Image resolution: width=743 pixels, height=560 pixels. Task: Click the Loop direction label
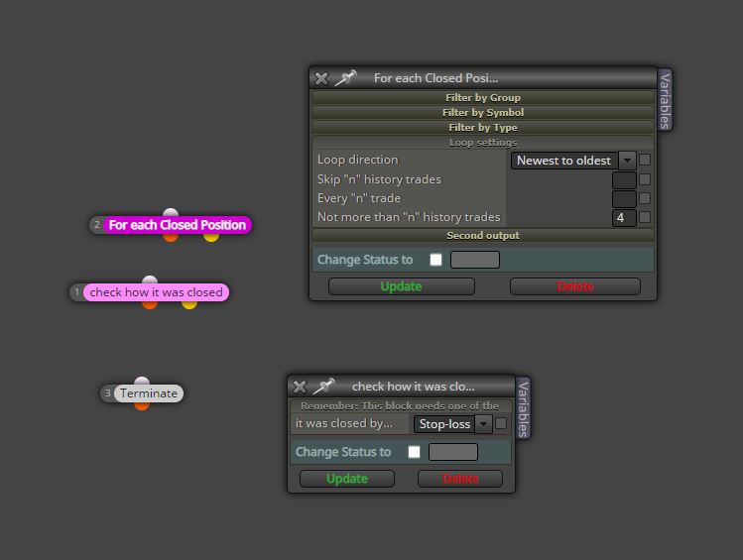[x=358, y=160]
